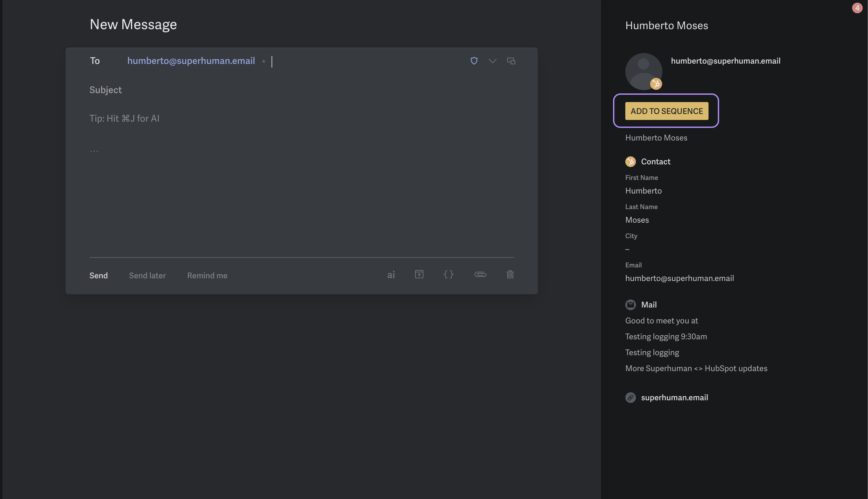Click HubSpot badge on the avatar
Image resolution: width=868 pixels, height=499 pixels.
point(656,83)
